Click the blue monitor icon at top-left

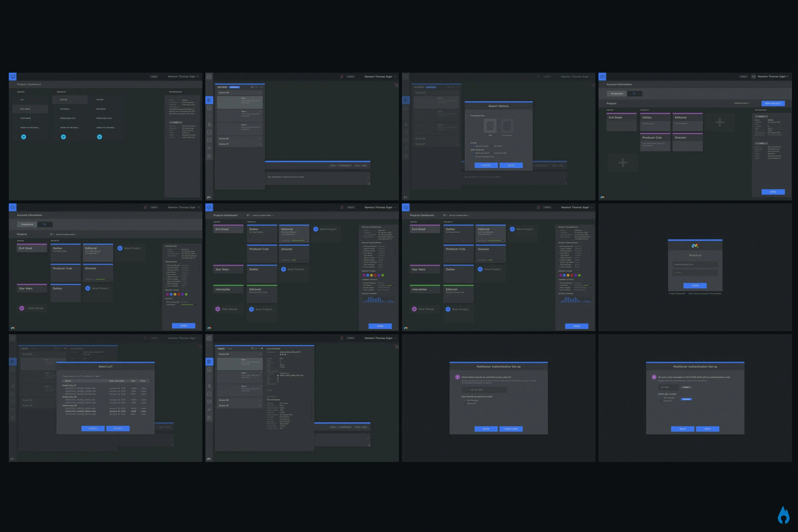pos(12,77)
